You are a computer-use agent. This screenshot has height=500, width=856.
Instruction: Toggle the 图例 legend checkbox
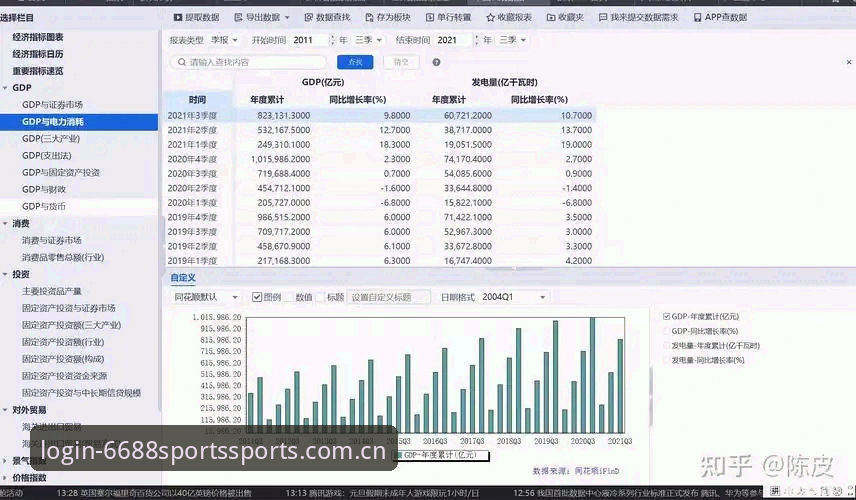click(x=257, y=297)
